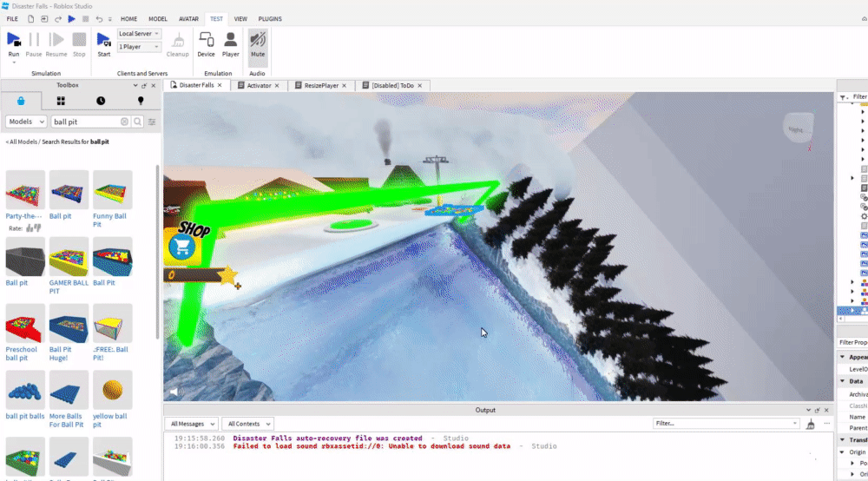868x481 pixels.
Task: Click the ball pit balls link
Action: click(25, 416)
